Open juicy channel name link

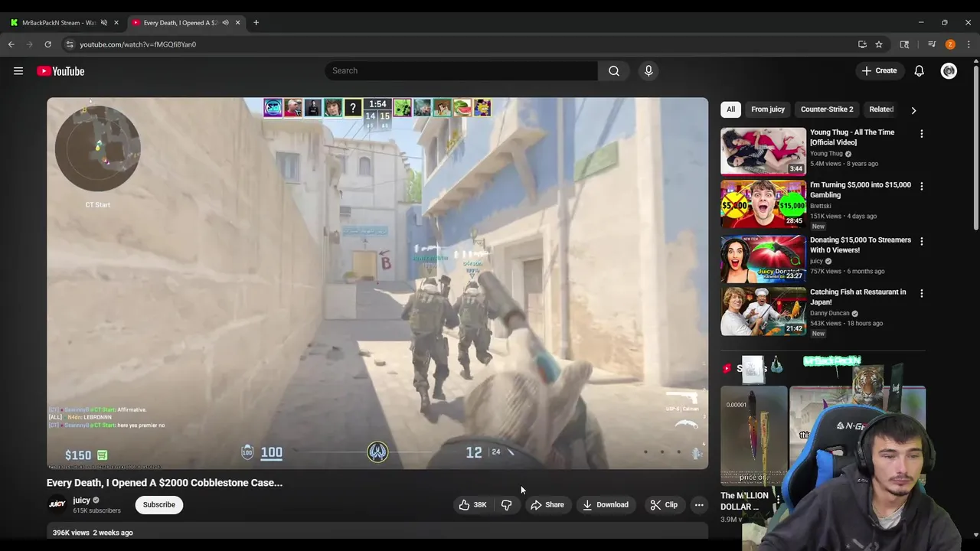click(81, 500)
